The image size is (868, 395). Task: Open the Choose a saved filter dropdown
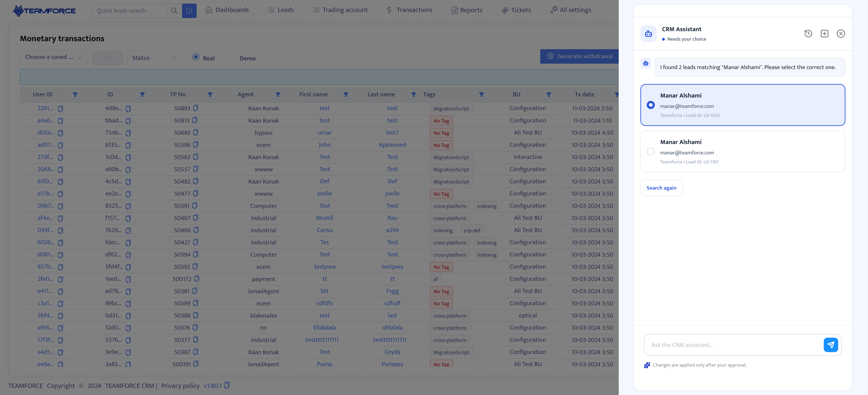pos(54,57)
